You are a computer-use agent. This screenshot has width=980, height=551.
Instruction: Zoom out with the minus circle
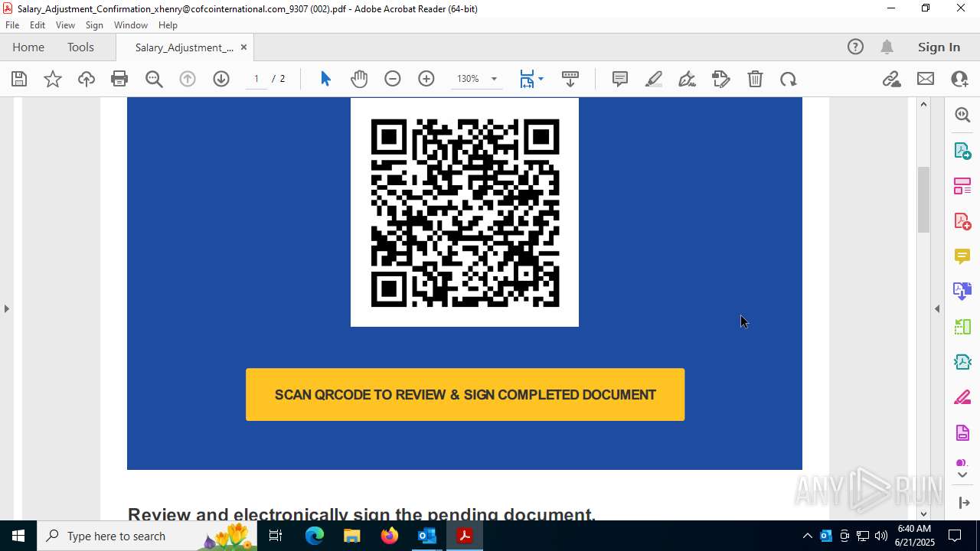coord(393,79)
